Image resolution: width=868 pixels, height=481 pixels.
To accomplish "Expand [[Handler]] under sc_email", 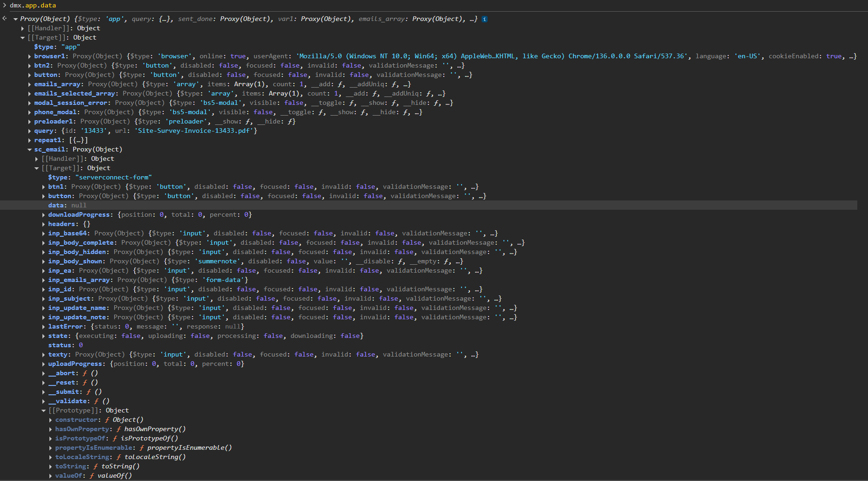I will (x=36, y=159).
